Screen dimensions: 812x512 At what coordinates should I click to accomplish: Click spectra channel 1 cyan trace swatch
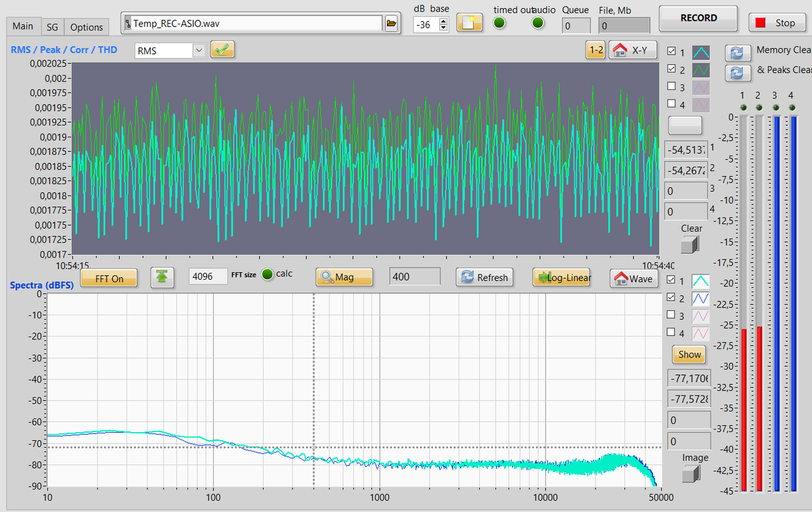click(x=700, y=280)
